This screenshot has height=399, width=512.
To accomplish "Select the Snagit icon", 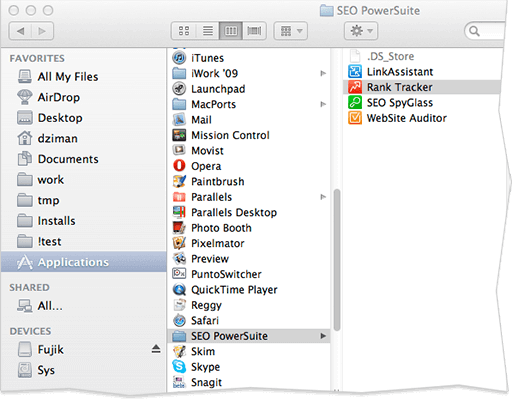I will (179, 382).
